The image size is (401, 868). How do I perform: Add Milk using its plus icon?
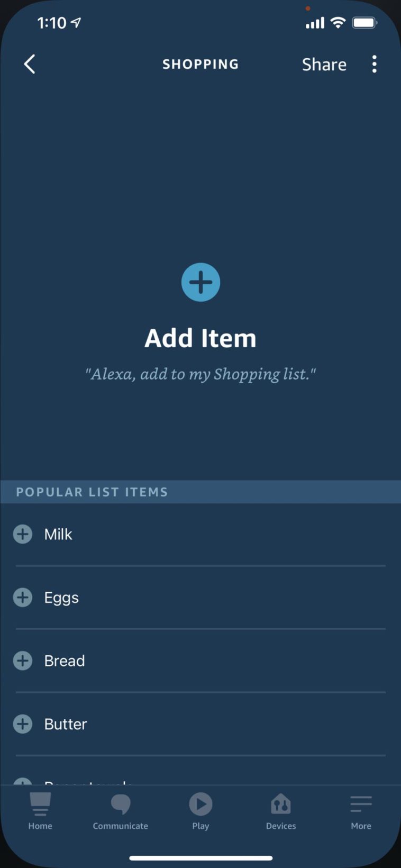23,534
